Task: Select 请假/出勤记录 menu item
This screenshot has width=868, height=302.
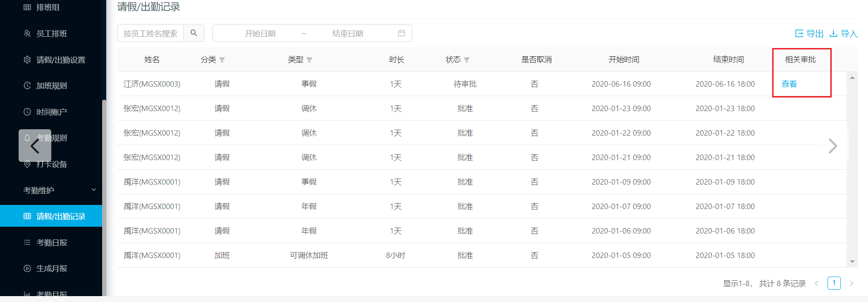Action: point(51,216)
